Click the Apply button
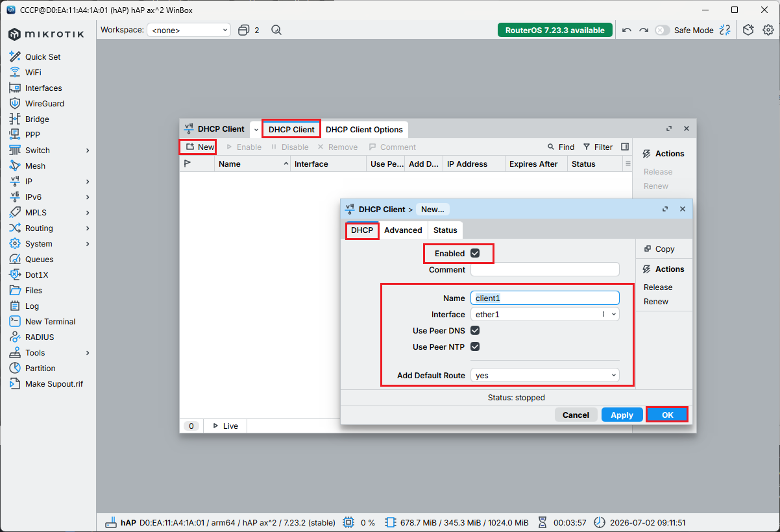The width and height of the screenshot is (780, 532). click(622, 415)
